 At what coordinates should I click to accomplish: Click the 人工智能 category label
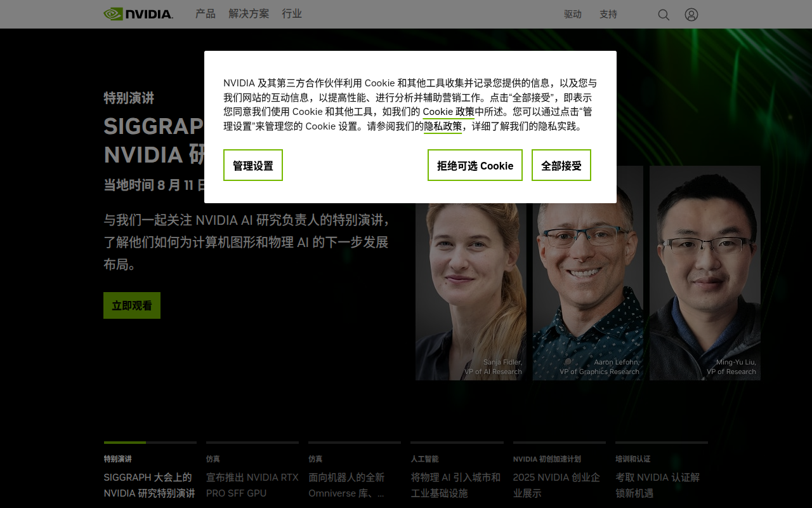pyautogui.click(x=424, y=458)
